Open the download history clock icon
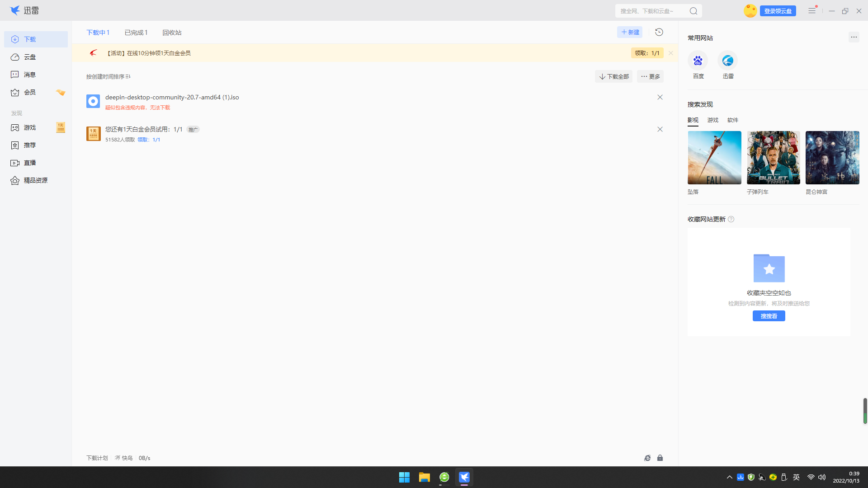The height and width of the screenshot is (488, 868). coord(659,32)
